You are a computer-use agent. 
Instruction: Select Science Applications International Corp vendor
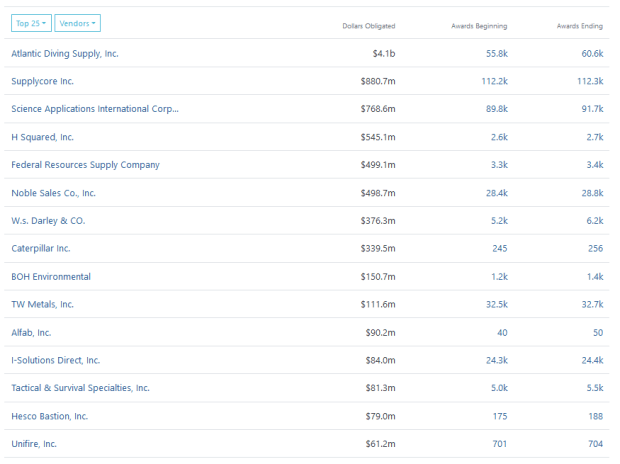(x=95, y=109)
